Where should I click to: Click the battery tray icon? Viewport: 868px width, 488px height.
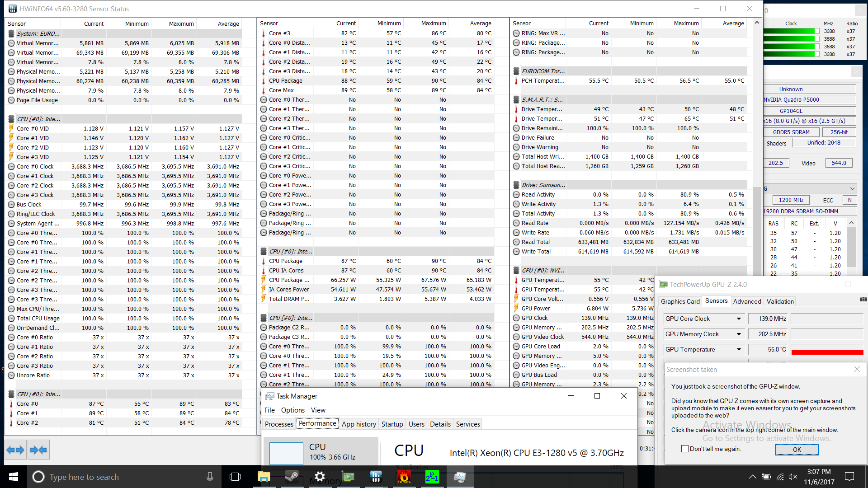click(766, 477)
